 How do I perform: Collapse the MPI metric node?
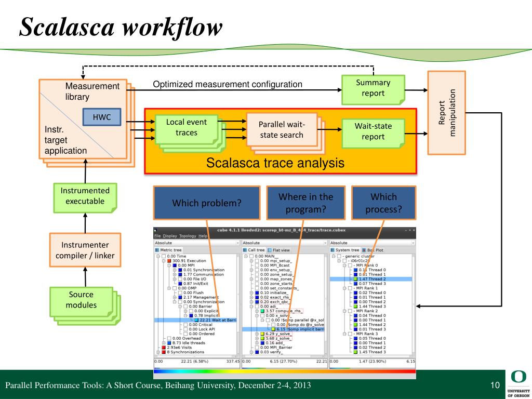click(169, 265)
